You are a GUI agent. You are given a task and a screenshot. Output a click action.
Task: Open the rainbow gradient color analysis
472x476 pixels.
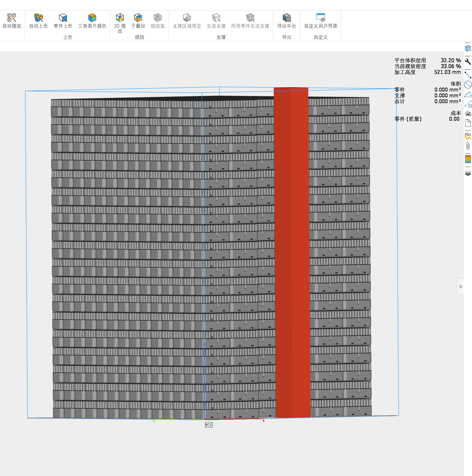click(468, 159)
